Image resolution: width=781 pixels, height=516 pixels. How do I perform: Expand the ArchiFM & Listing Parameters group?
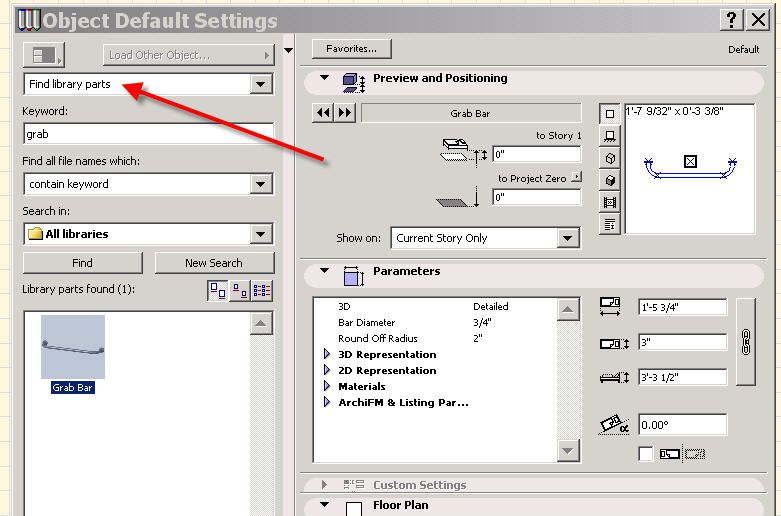tap(327, 402)
